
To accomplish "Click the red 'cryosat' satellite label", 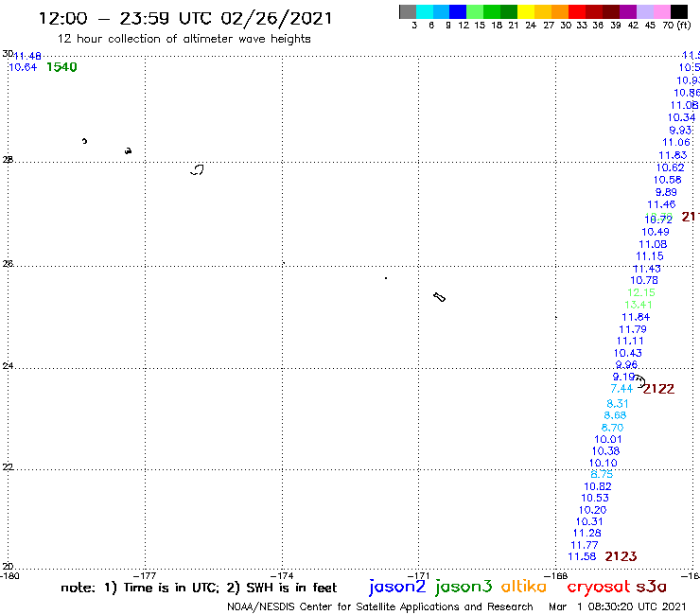I will [x=599, y=587].
